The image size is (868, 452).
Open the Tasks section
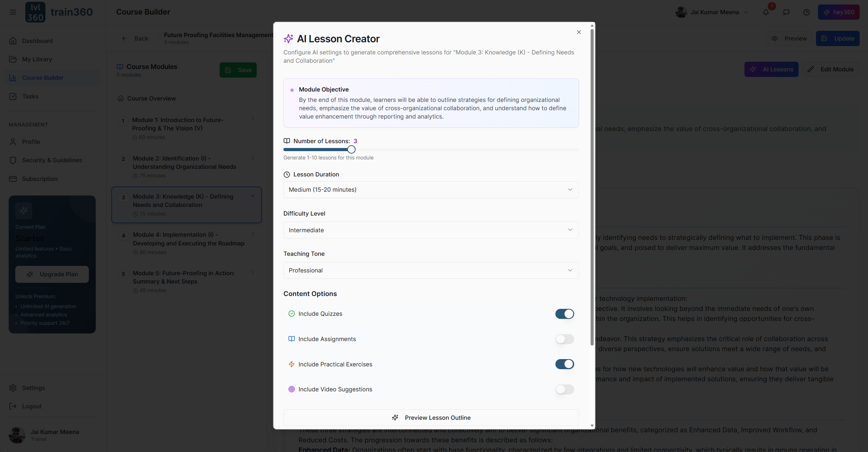30,96
